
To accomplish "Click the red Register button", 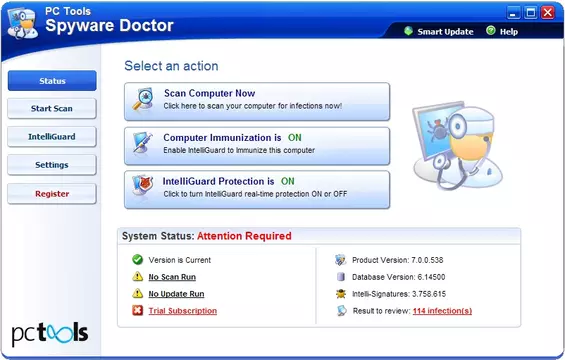I will [x=52, y=194].
